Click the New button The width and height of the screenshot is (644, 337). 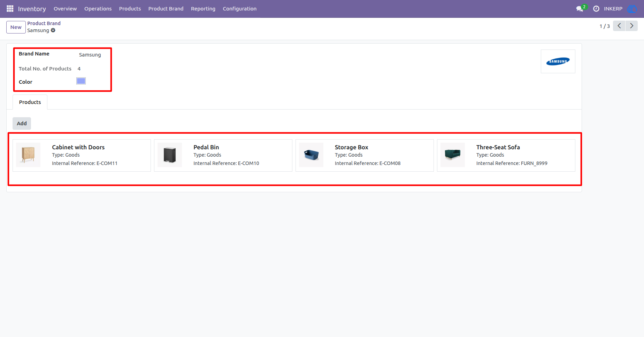(x=16, y=27)
